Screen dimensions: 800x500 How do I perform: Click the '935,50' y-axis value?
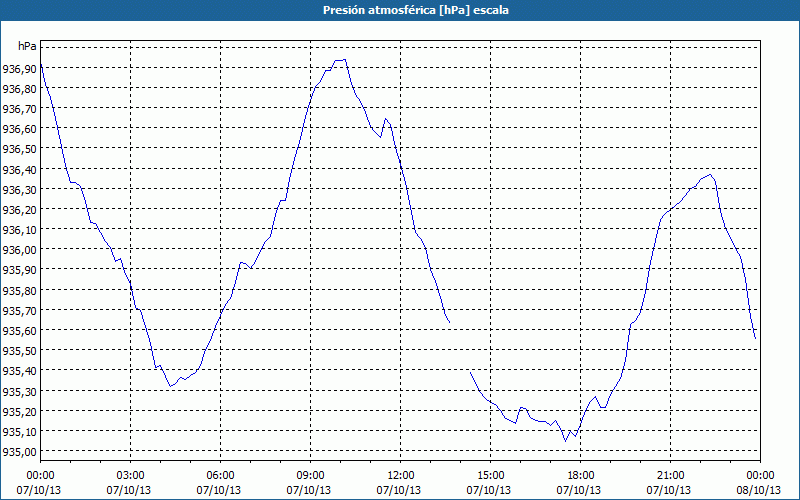tap(19, 351)
